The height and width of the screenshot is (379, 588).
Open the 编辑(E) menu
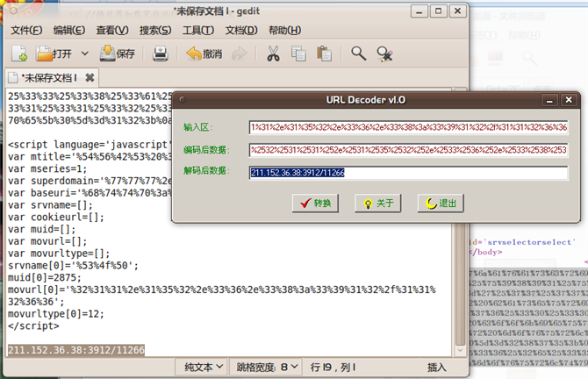click(69, 30)
